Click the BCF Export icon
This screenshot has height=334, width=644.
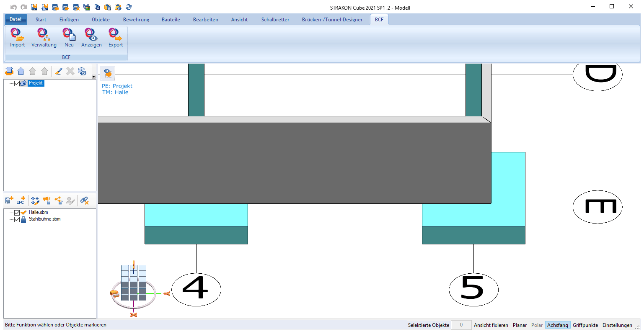pyautogui.click(x=115, y=35)
